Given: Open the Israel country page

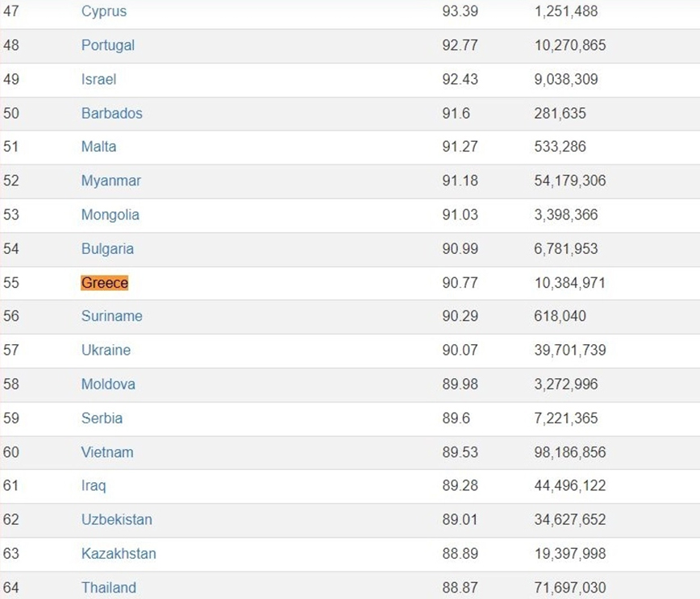Looking at the screenshot, I should pos(98,80).
